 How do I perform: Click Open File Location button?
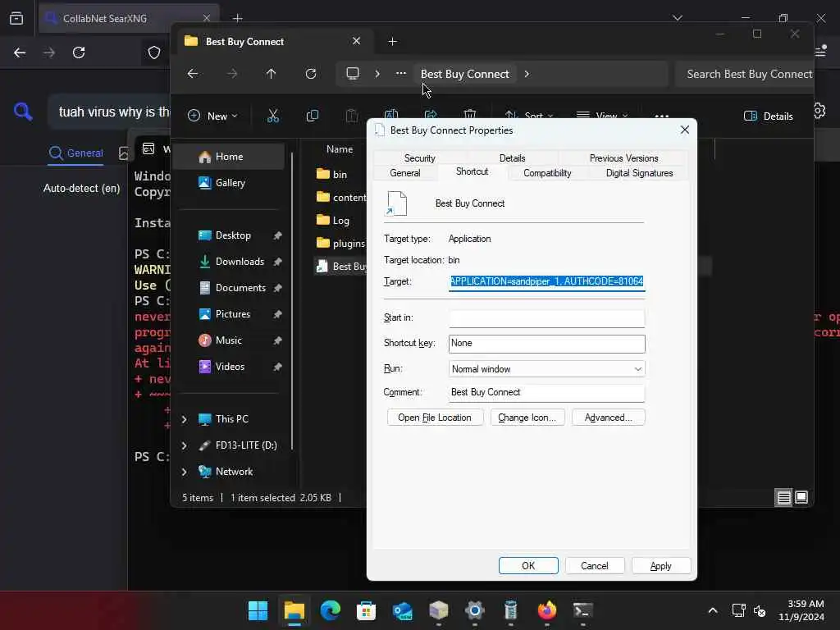pyautogui.click(x=435, y=418)
